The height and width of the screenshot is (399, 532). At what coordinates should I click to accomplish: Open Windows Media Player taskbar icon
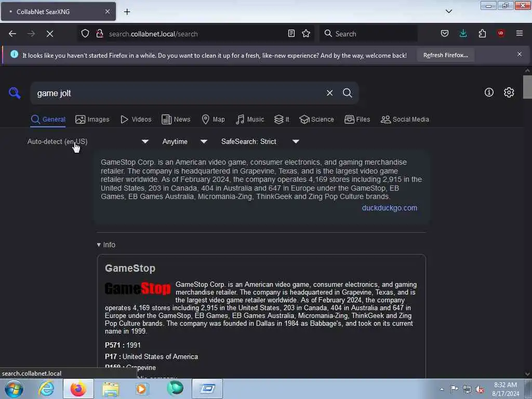[142, 389]
